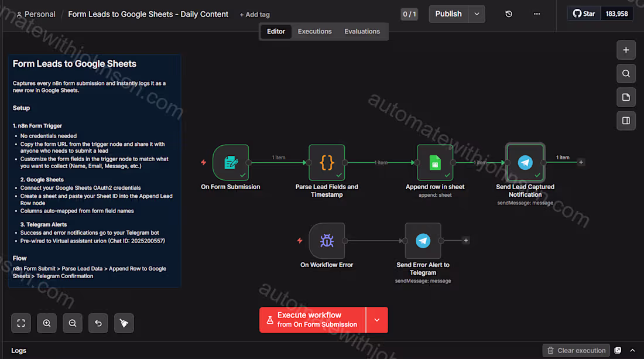Reset the canvas zoom with the undo arrow
The image size is (644, 359).
98,323
